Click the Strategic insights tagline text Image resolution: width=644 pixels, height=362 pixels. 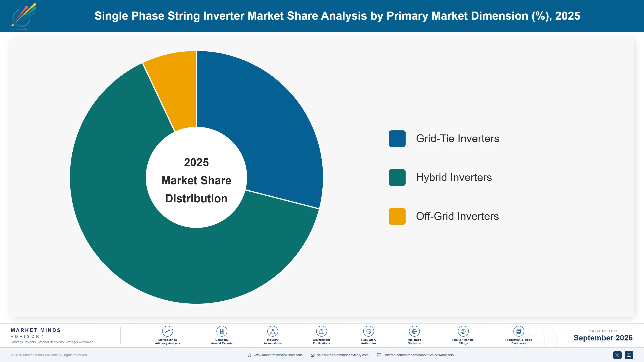(x=52, y=342)
